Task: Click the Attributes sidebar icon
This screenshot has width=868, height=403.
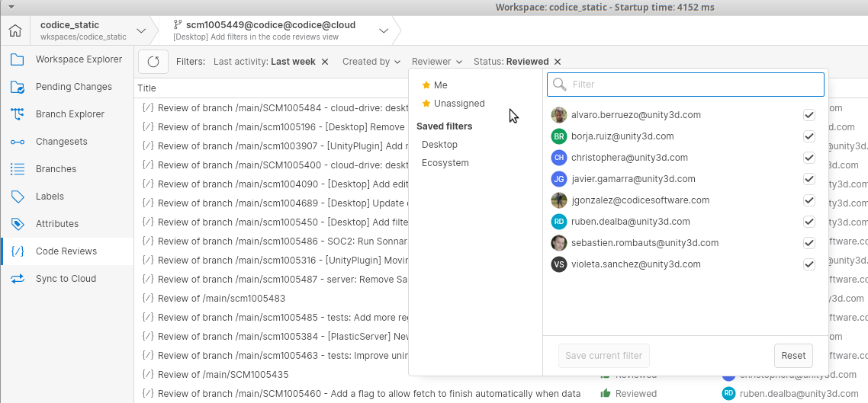Action: (17, 224)
